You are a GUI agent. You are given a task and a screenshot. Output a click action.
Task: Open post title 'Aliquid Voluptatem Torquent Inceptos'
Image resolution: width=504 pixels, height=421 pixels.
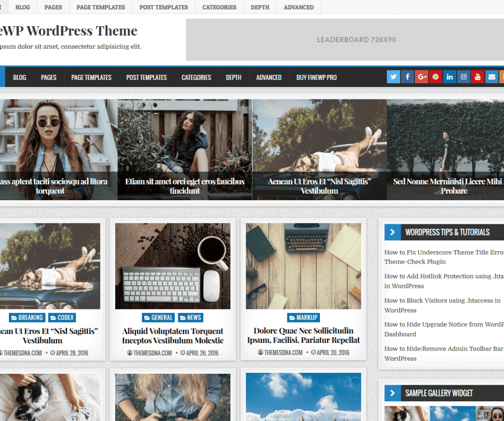(x=173, y=335)
